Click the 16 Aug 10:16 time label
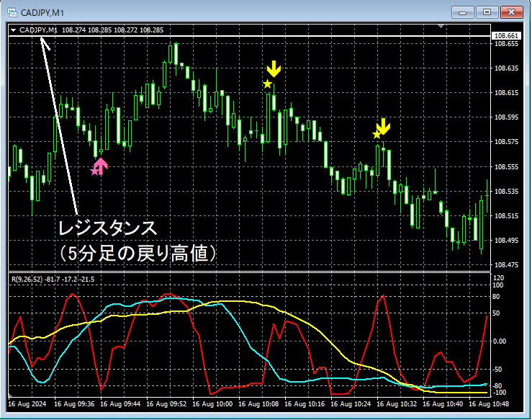Image resolution: width=532 pixels, height=420 pixels. (305, 404)
